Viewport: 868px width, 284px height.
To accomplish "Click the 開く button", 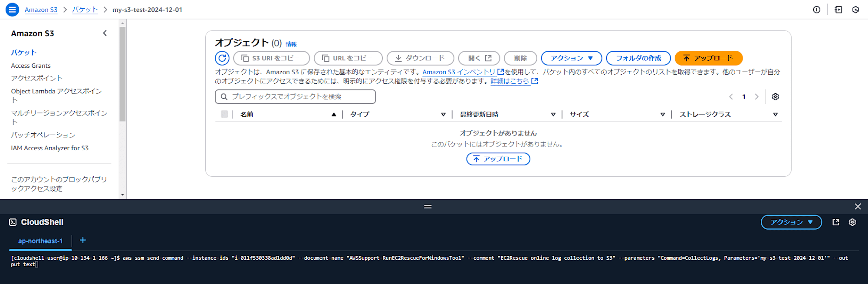I will tap(479, 58).
